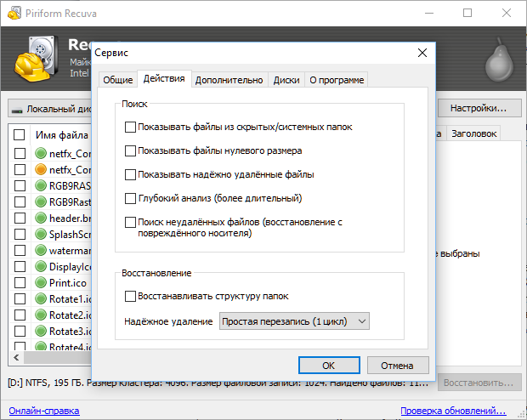Close the Сервис dialog with X
Screen dimensions: 527x420
pos(422,53)
